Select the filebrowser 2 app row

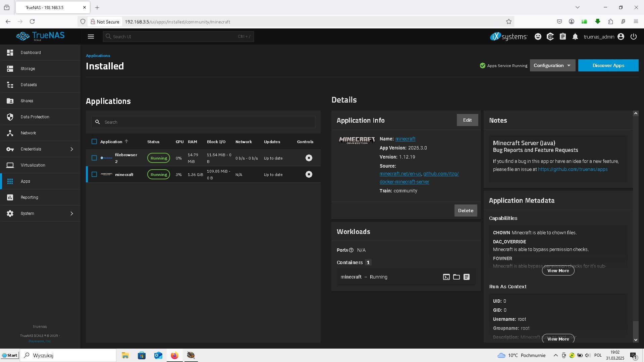coord(203,158)
